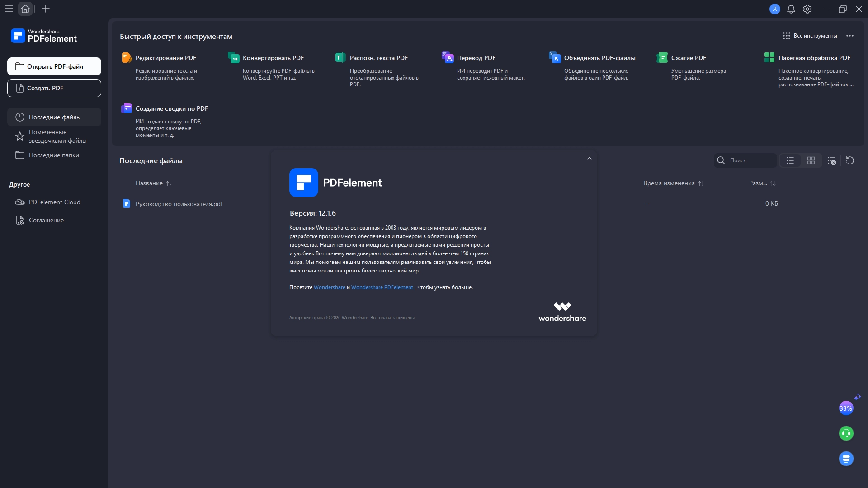Switch recent files to grid view

pyautogui.click(x=811, y=160)
